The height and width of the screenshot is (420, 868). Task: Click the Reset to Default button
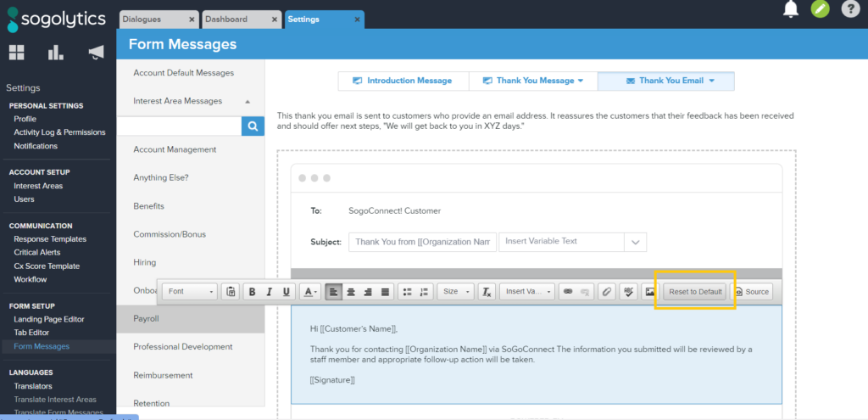pos(695,292)
